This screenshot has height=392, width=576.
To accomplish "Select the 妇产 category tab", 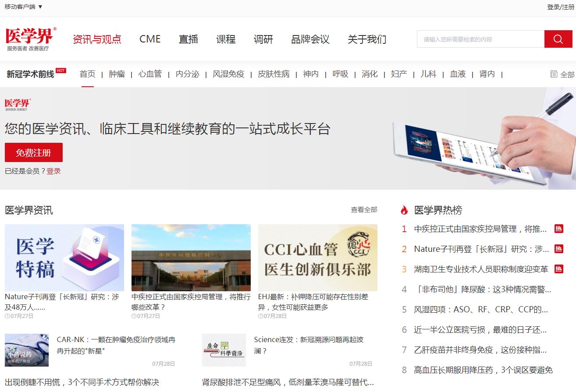I will click(399, 74).
